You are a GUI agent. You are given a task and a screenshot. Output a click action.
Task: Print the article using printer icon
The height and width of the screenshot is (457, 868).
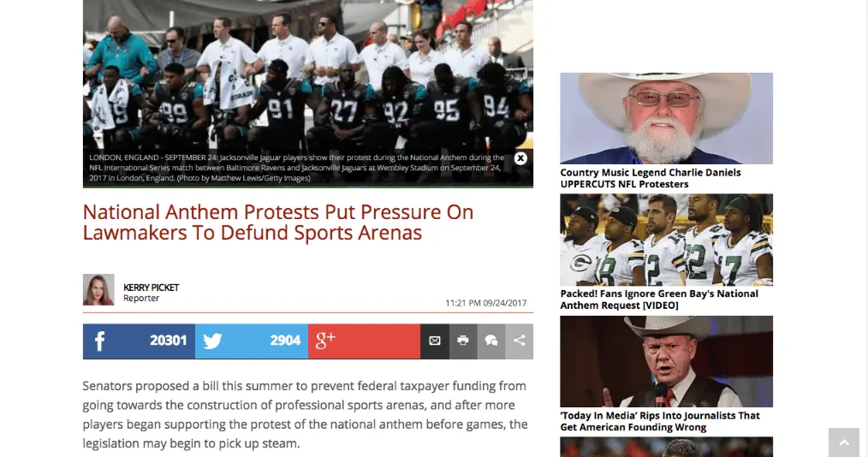pos(463,341)
